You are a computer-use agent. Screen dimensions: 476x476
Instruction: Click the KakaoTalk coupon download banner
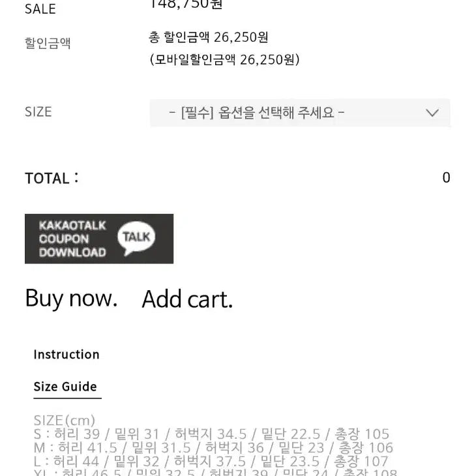coord(99,239)
